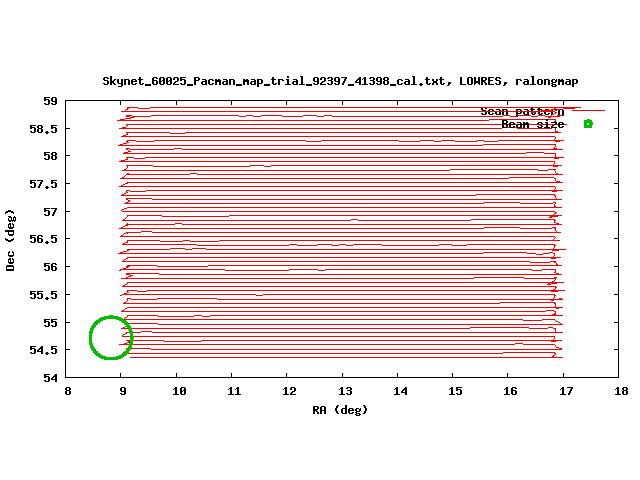Click the y-axis tick label 56
The width and height of the screenshot is (640, 480).
[x=51, y=267]
